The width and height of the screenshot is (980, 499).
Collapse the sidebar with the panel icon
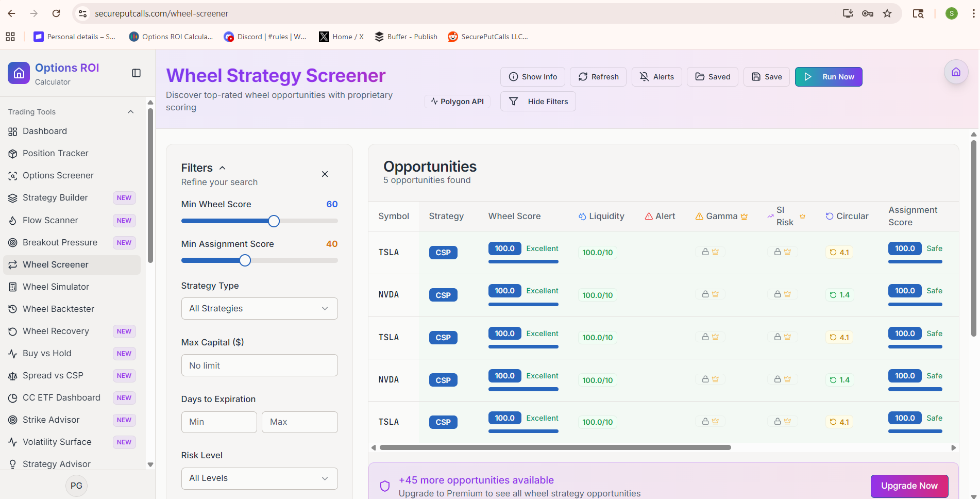click(x=137, y=73)
